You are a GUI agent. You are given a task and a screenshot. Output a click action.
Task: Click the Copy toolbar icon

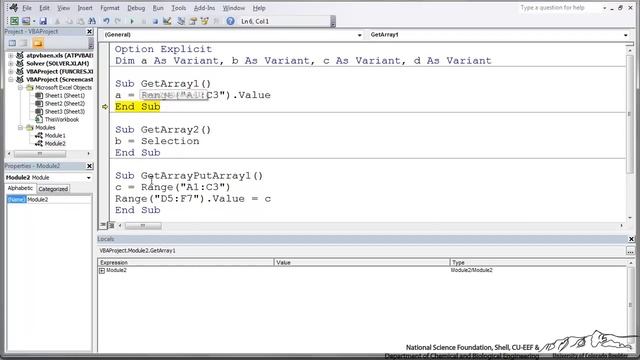point(69,21)
